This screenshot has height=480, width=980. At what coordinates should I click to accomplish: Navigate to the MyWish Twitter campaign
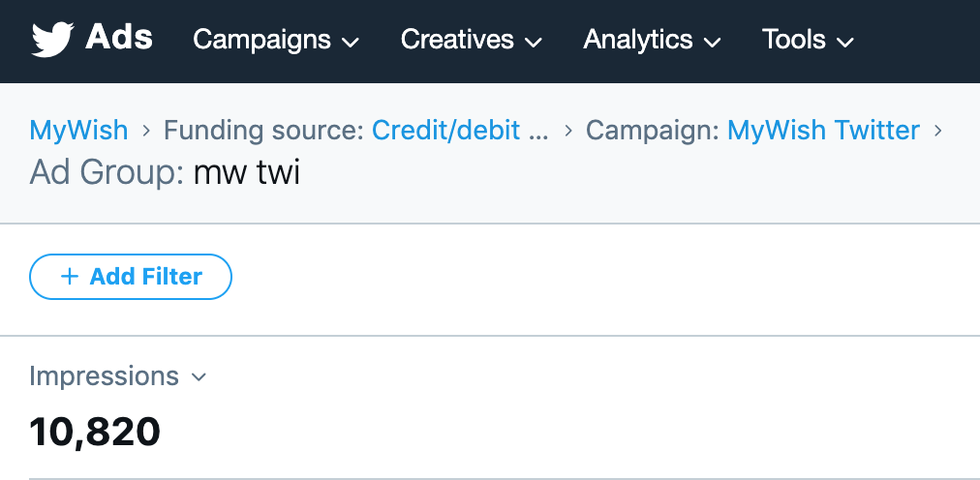click(x=823, y=130)
